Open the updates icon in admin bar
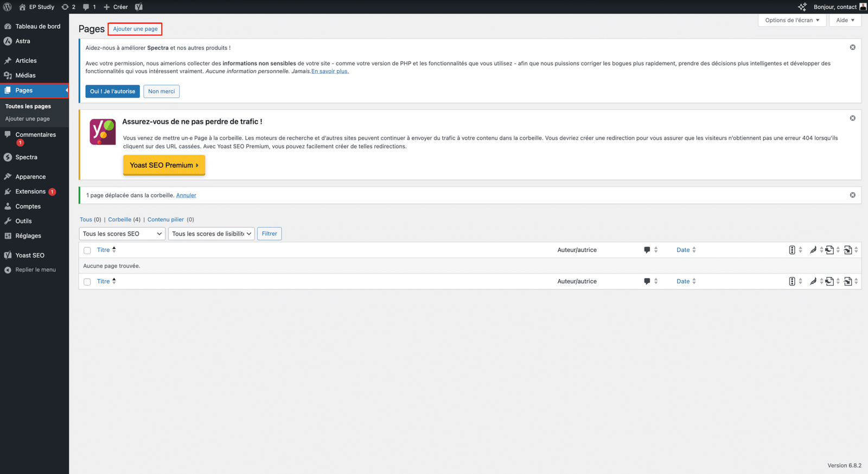Viewport: 868px width, 474px height. [68, 7]
